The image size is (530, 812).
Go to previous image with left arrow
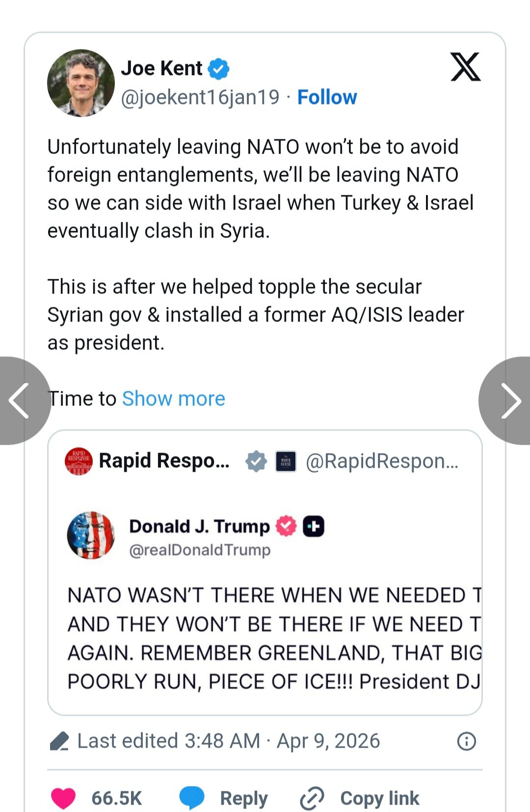click(20, 401)
